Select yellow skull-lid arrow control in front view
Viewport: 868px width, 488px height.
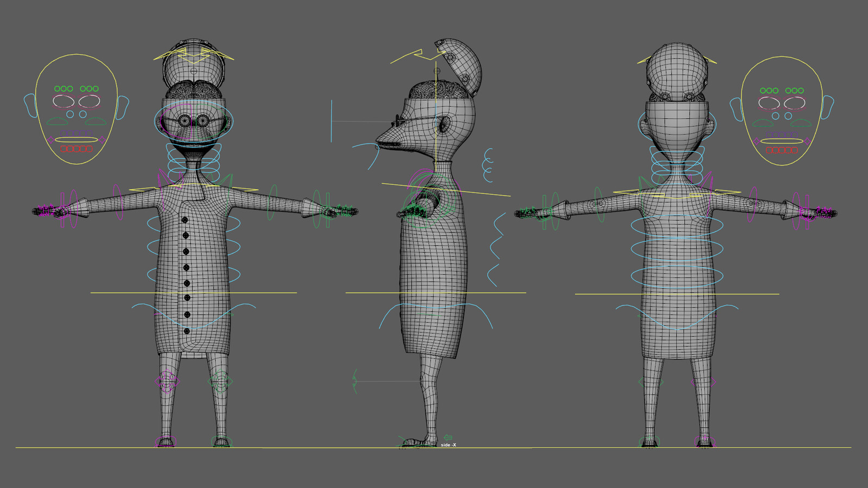[194, 55]
